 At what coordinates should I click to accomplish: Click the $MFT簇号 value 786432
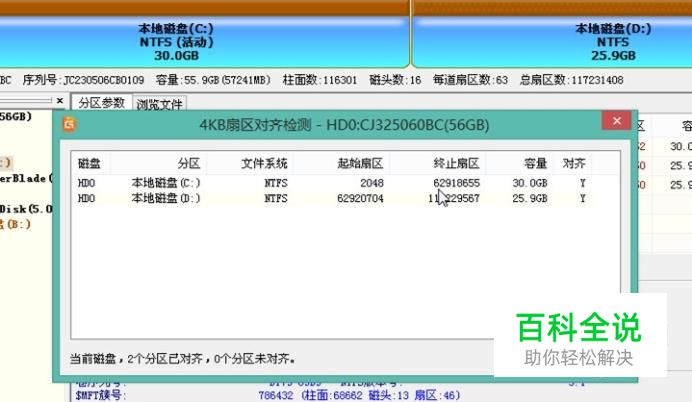pos(275,395)
